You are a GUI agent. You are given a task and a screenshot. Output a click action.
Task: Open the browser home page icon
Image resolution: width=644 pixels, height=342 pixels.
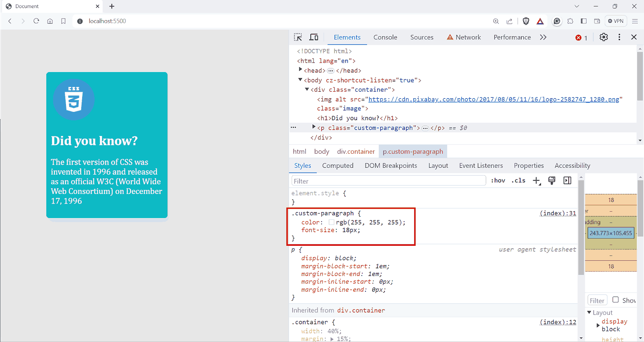(x=50, y=21)
